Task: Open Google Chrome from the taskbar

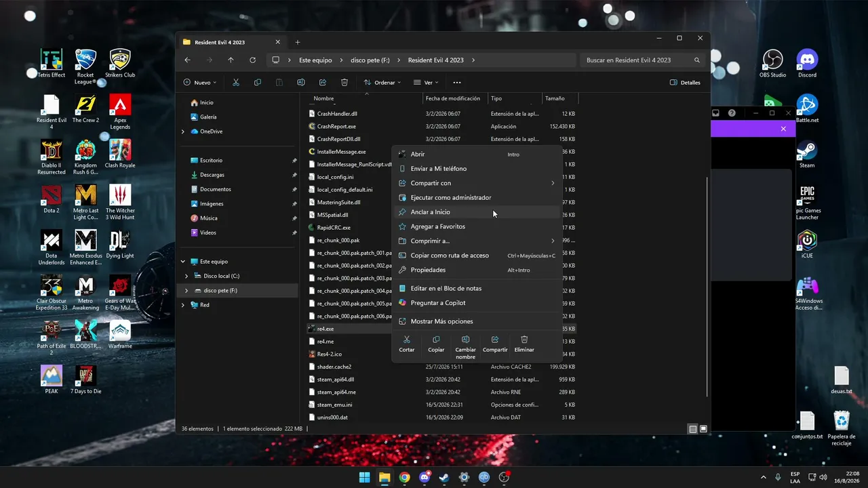Action: 405,477
